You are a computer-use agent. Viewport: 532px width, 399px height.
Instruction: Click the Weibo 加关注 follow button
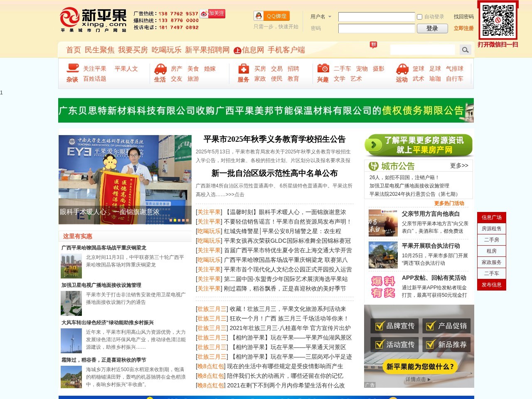212,14
